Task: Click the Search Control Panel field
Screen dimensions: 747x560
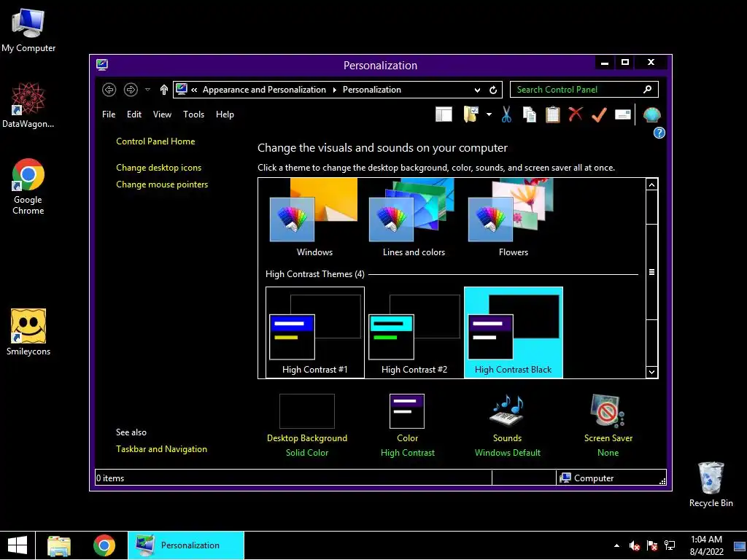Action: point(584,90)
